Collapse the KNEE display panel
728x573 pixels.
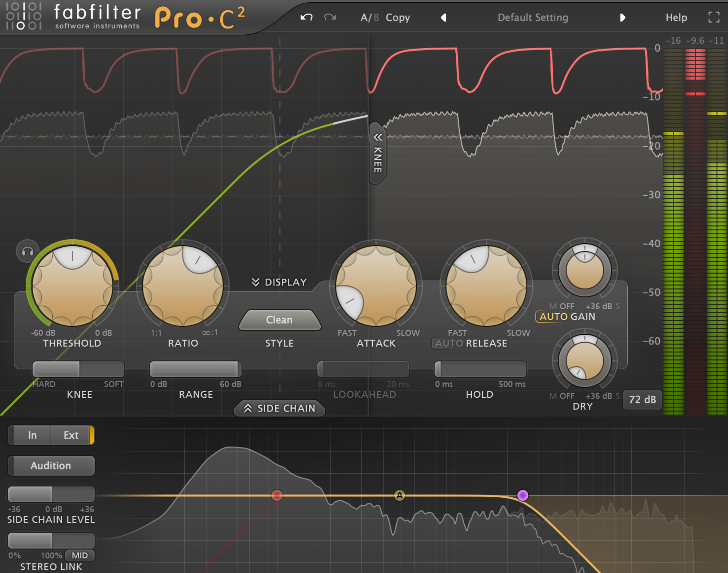[378, 154]
